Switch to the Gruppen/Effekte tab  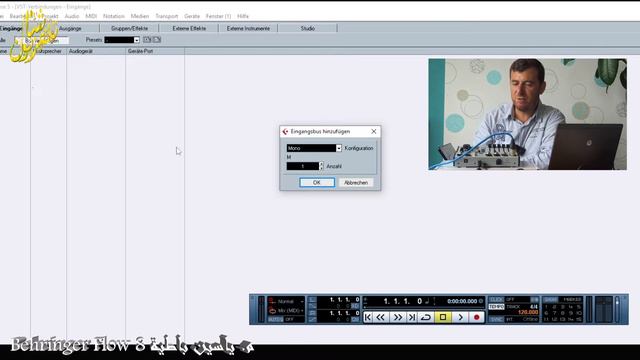coord(129,29)
